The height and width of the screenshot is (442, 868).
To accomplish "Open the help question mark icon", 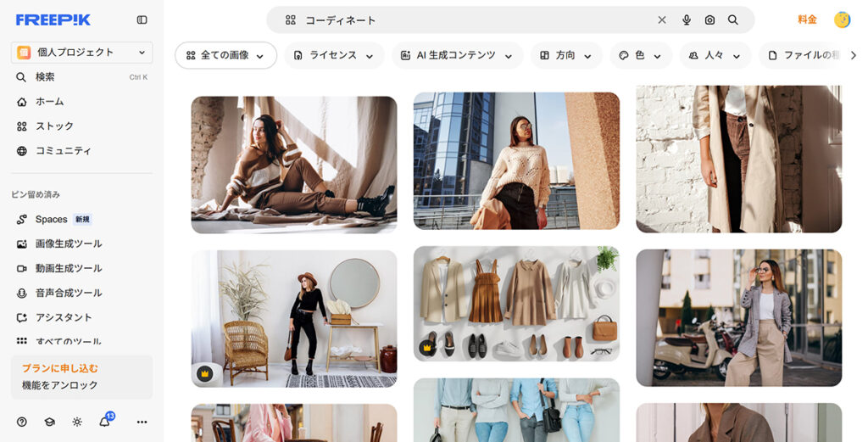I will (21, 422).
